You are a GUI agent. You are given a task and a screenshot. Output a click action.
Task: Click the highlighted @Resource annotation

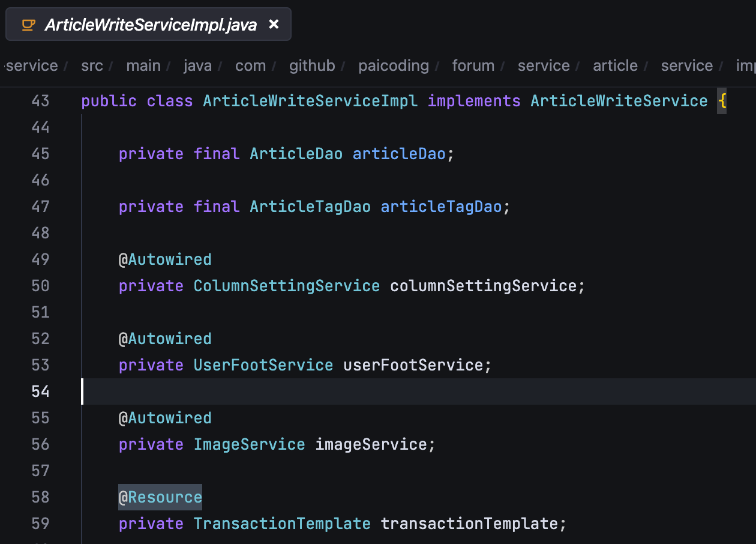pos(160,497)
